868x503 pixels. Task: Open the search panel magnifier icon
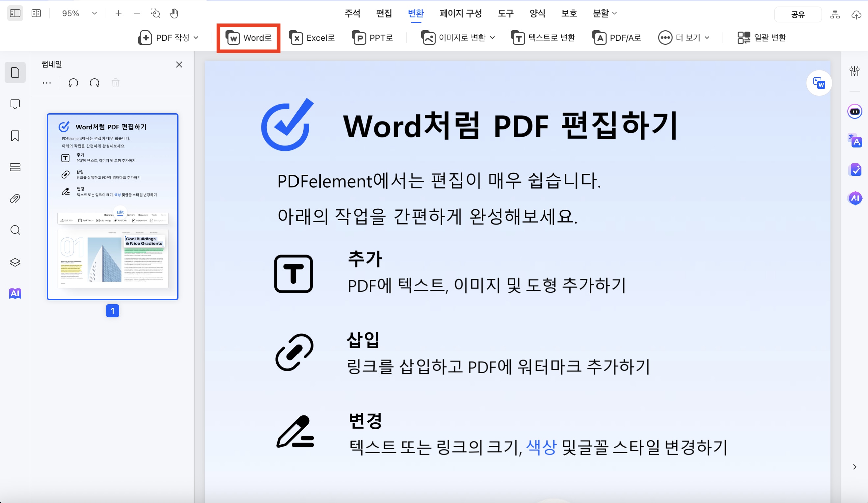click(15, 230)
